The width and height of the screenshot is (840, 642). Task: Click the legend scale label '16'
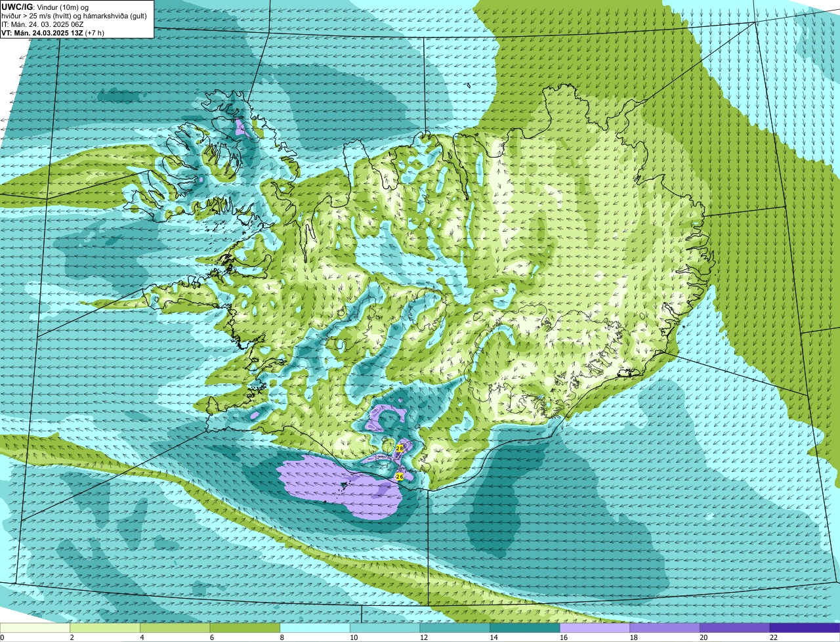coord(564,637)
